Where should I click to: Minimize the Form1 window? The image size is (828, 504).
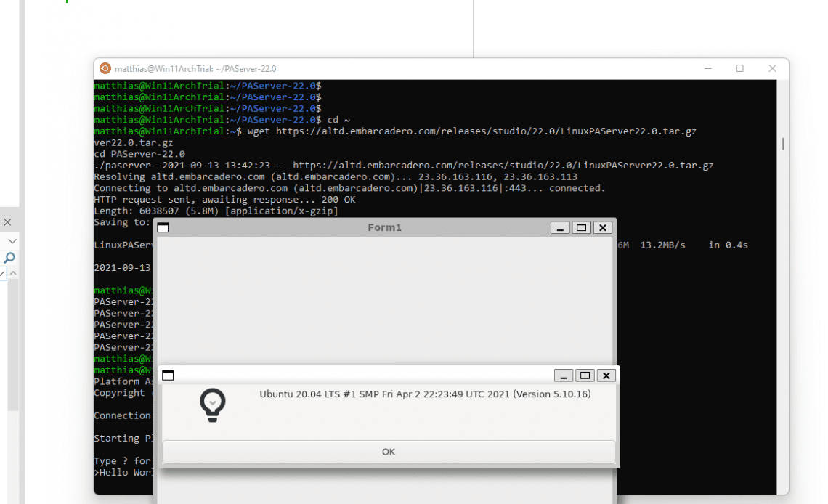click(x=560, y=227)
